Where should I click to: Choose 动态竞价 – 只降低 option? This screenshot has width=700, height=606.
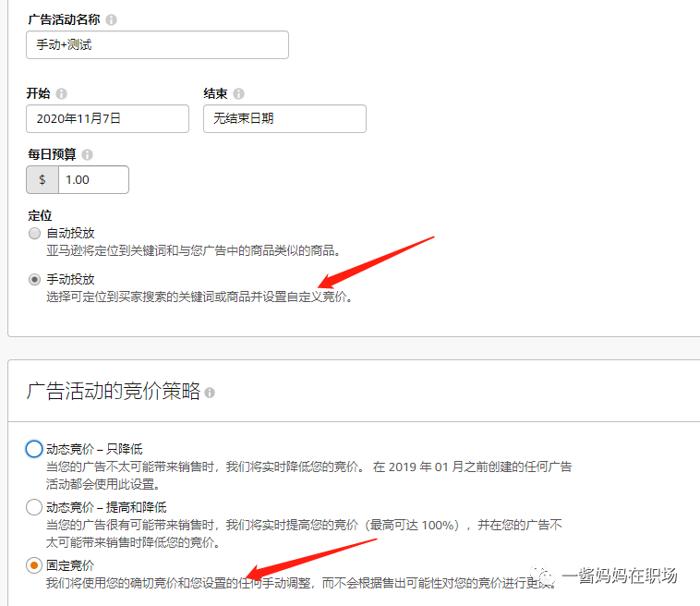click(x=34, y=449)
